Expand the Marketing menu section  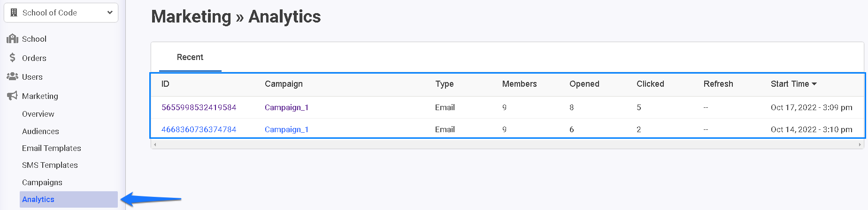pos(40,96)
